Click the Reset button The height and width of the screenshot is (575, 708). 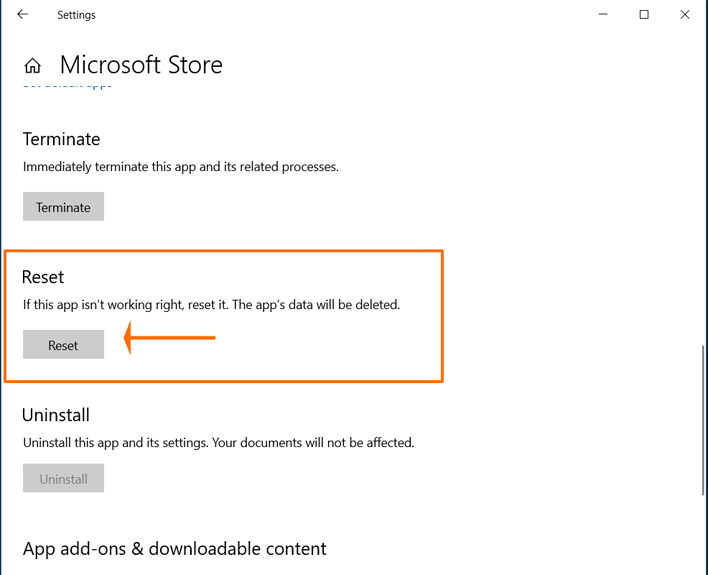[63, 345]
